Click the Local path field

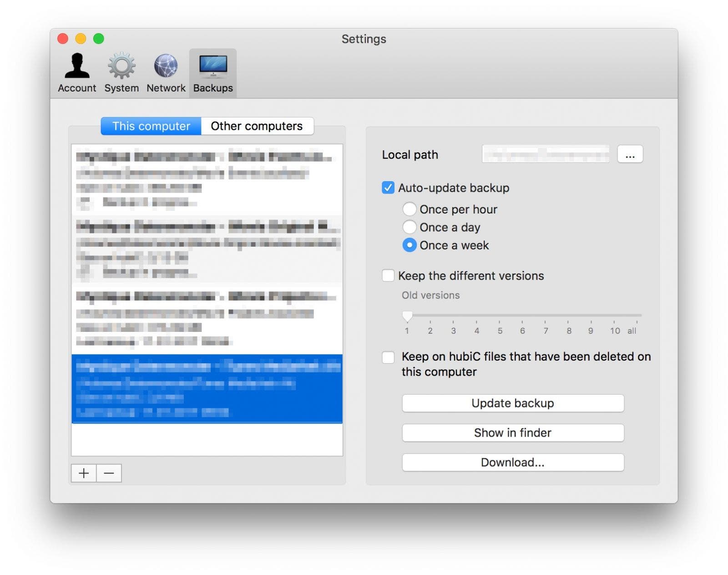coord(546,154)
